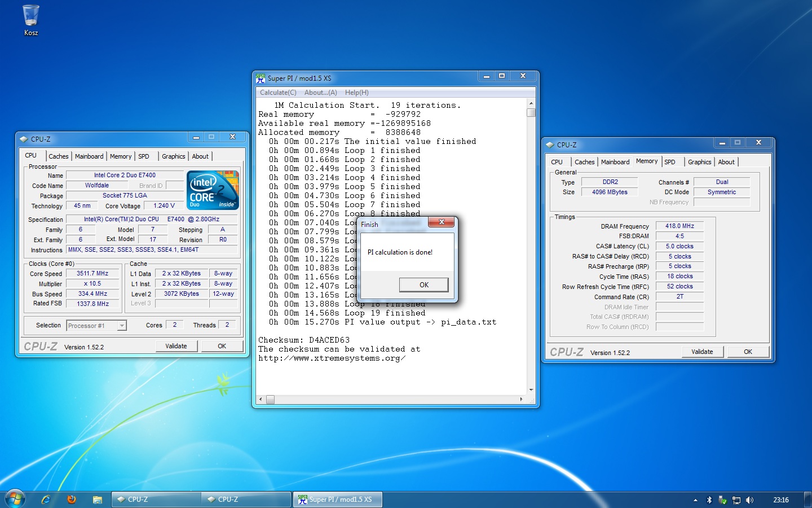Image resolution: width=812 pixels, height=508 pixels.
Task: Open Windows Explorer from the taskbar
Action: coord(98,500)
